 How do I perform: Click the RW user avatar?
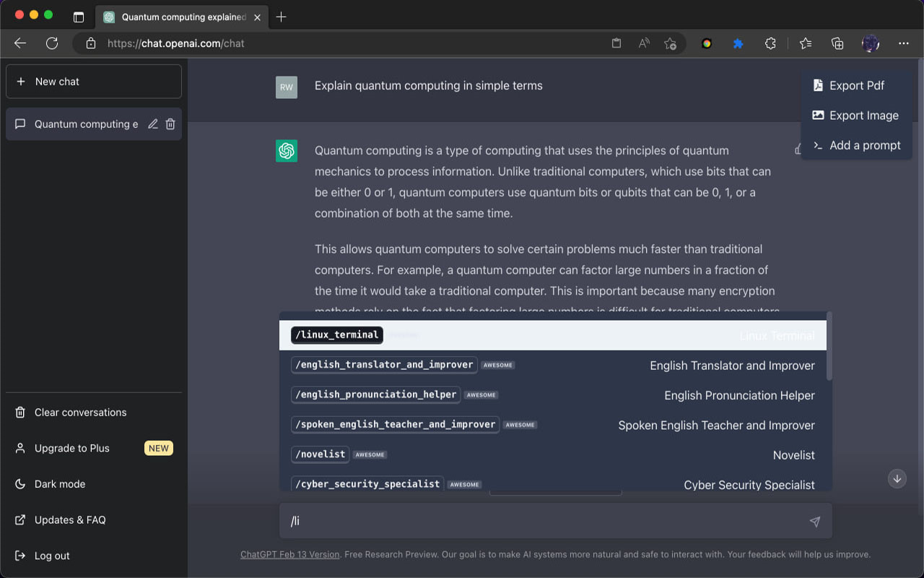pos(287,87)
